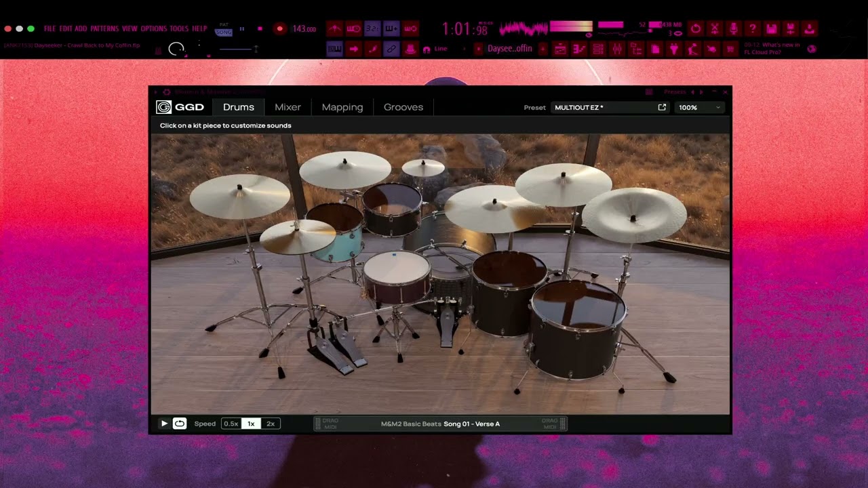The width and height of the screenshot is (868, 488).
Task: Open the Browser tree icon
Action: pyautogui.click(x=636, y=49)
